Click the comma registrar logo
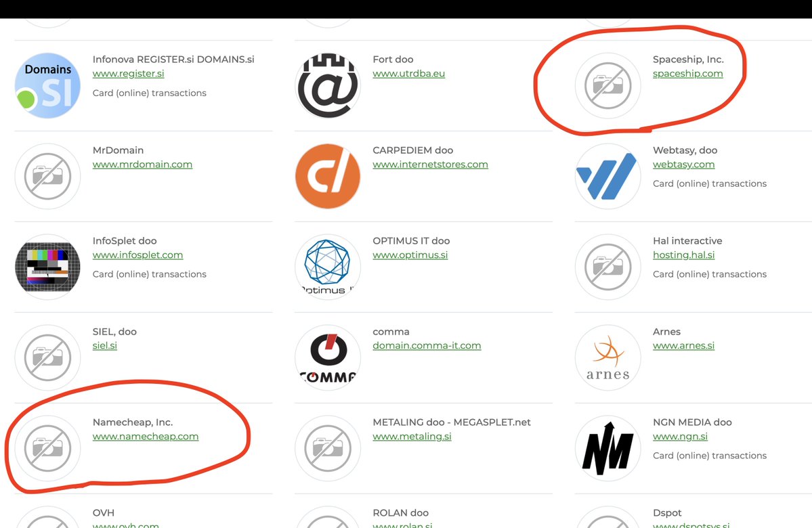The width and height of the screenshot is (812, 528). tap(328, 357)
